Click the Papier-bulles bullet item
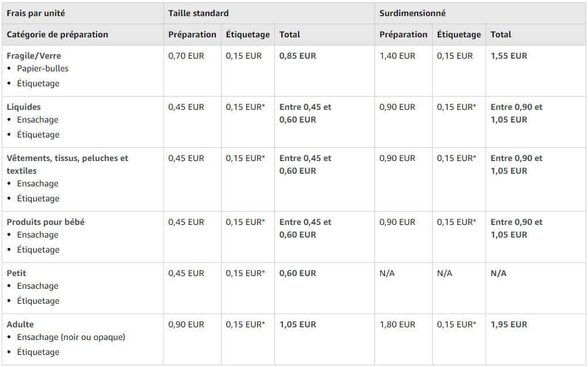588x367 pixels. [x=43, y=68]
